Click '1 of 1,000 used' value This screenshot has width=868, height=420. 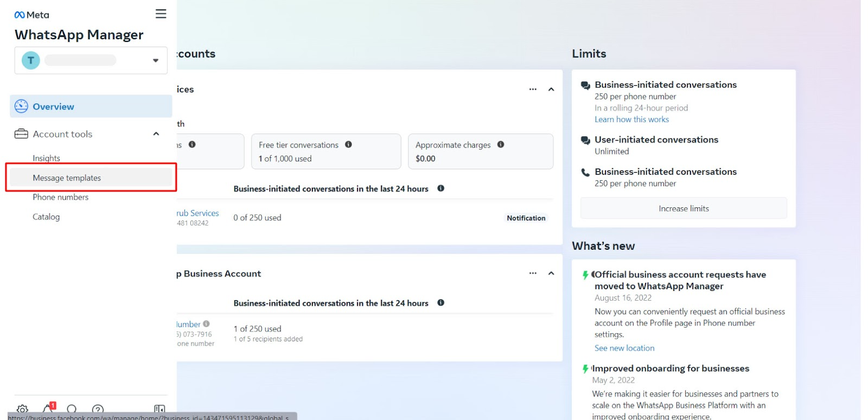pos(285,158)
